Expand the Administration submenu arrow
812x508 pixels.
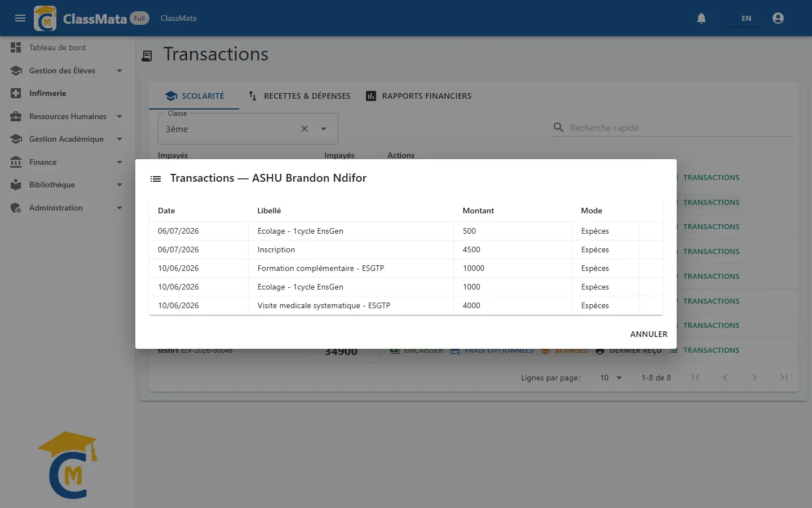point(120,208)
